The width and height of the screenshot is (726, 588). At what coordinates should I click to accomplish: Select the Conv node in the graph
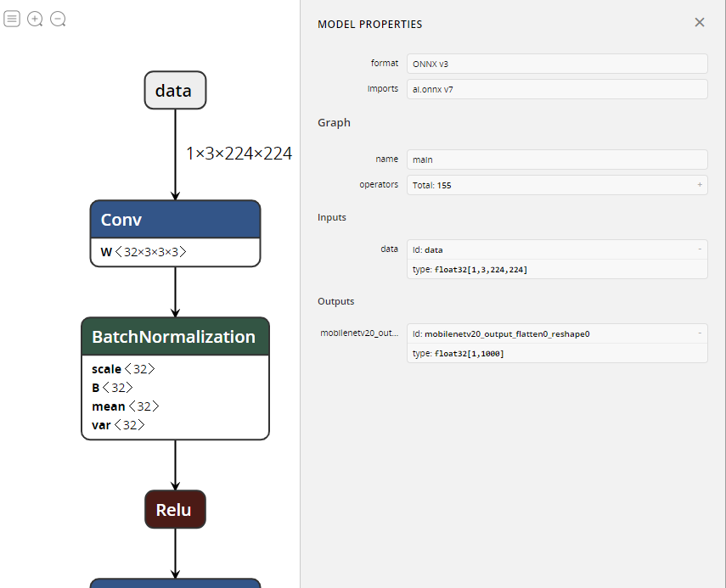point(175,219)
